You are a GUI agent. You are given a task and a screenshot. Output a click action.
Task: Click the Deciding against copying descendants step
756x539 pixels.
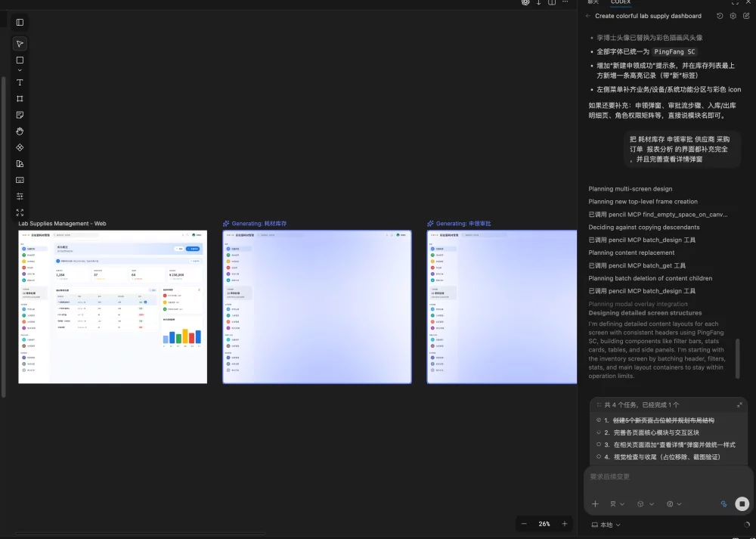coord(643,227)
